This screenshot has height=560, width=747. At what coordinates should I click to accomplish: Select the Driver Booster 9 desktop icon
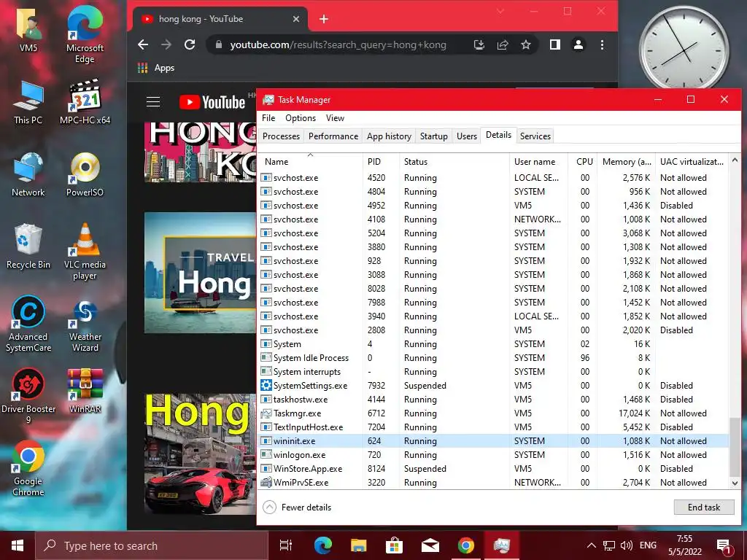click(28, 396)
